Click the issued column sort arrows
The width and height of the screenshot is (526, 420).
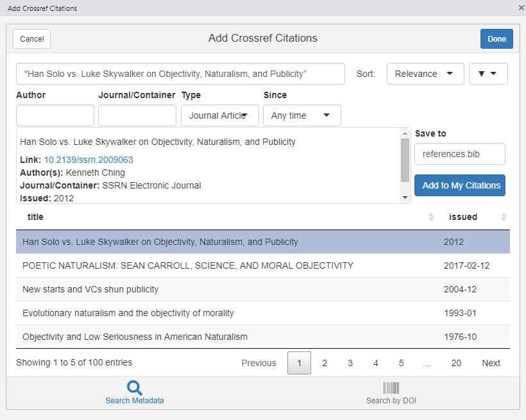[504, 217]
